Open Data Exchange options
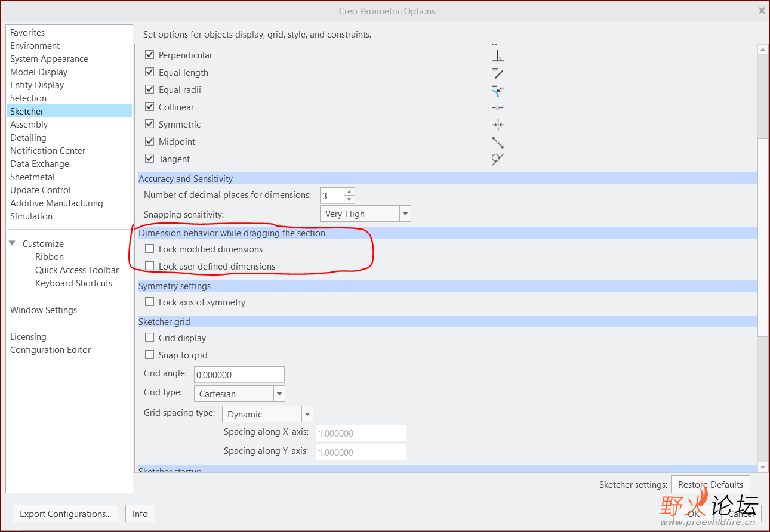This screenshot has height=532, width=770. [x=39, y=164]
